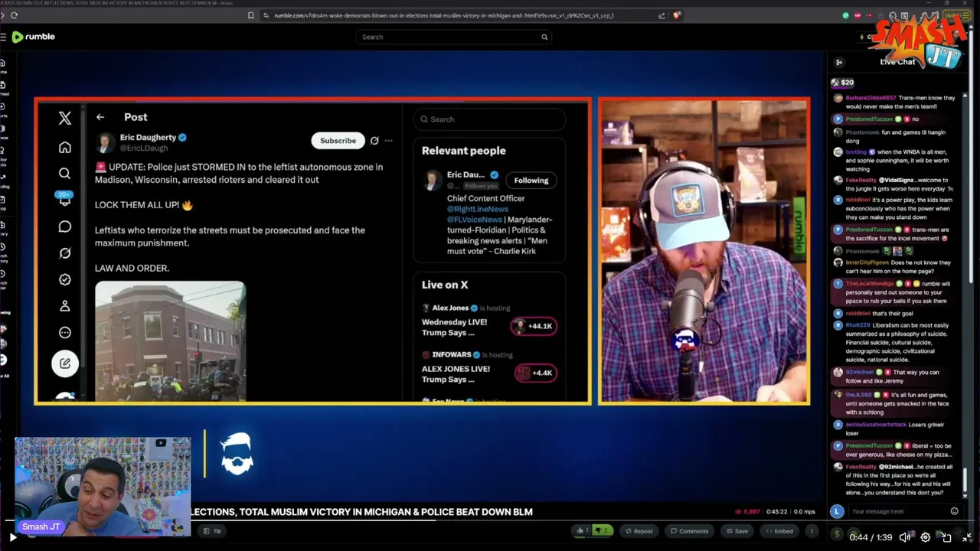Open X messages chat bubble icon
The width and height of the screenshot is (980, 551).
pos(65,227)
